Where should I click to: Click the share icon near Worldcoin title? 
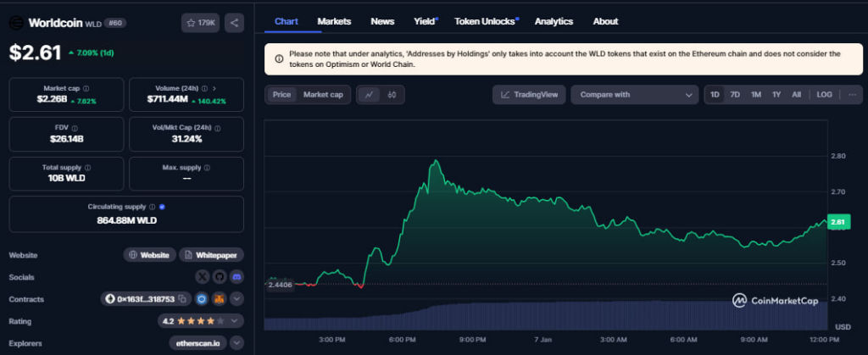[235, 23]
